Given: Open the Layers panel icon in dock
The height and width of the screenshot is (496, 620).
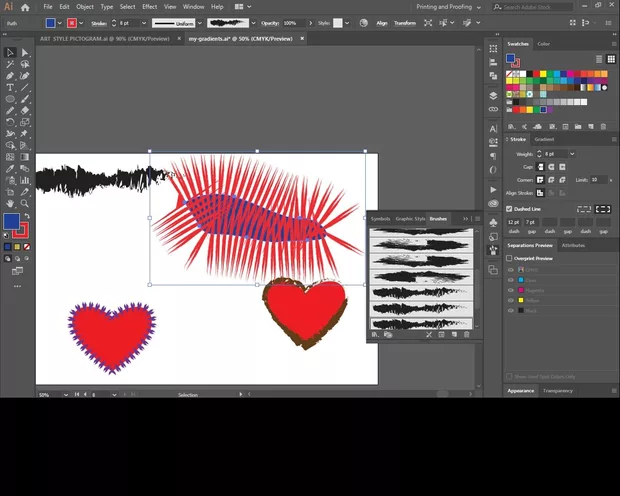Looking at the screenshot, I should click(493, 96).
